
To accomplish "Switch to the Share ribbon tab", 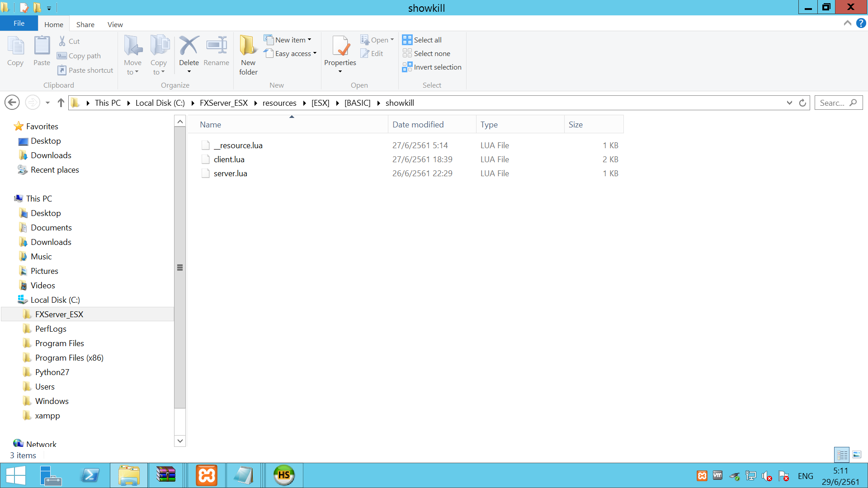I will 85,24.
